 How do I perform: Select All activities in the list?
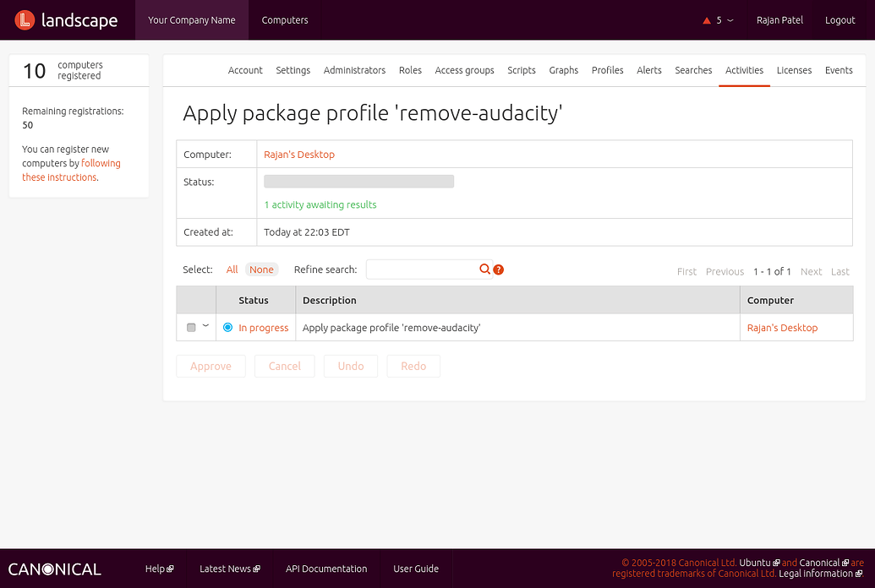(232, 269)
